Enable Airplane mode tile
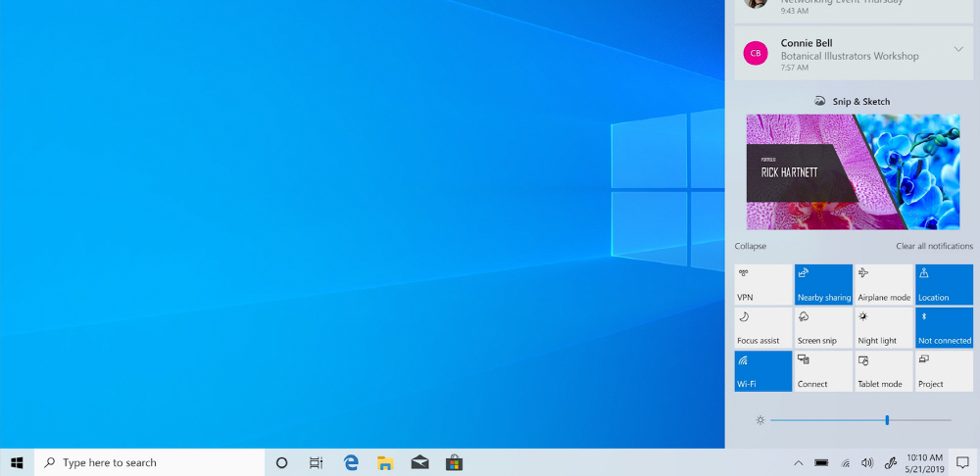Viewport: 980px width, 476px height. (x=884, y=284)
